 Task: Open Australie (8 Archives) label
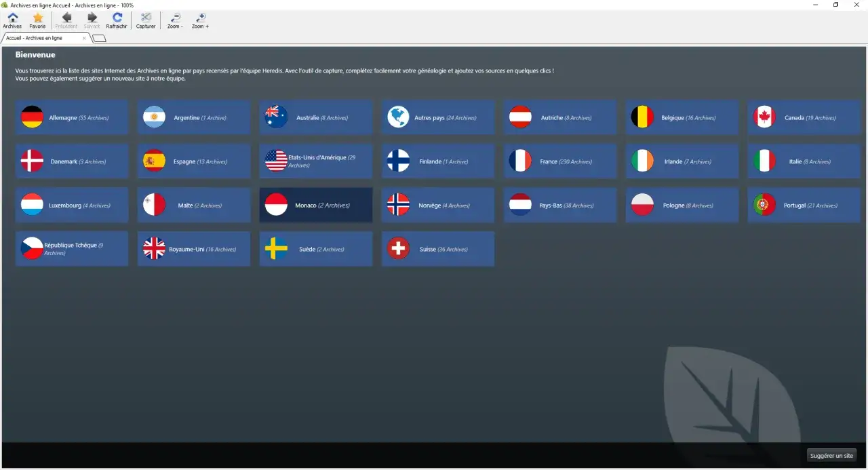(x=322, y=118)
